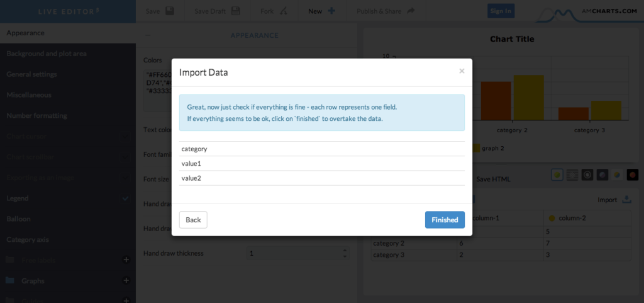Click the Save toolbar label
The height and width of the screenshot is (303, 644).
153,11
